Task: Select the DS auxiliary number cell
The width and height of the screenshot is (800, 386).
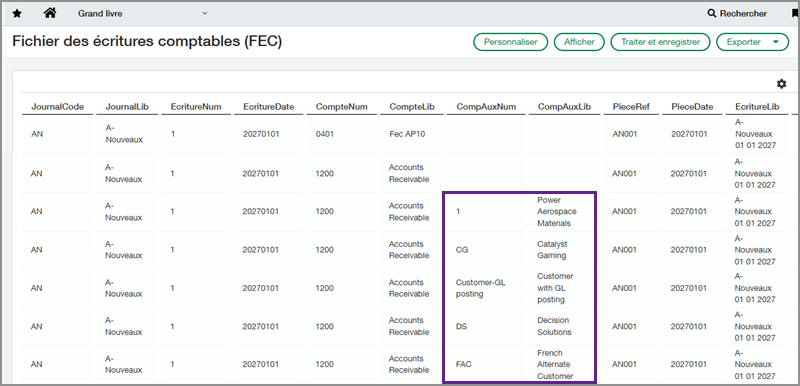Action: pos(461,326)
